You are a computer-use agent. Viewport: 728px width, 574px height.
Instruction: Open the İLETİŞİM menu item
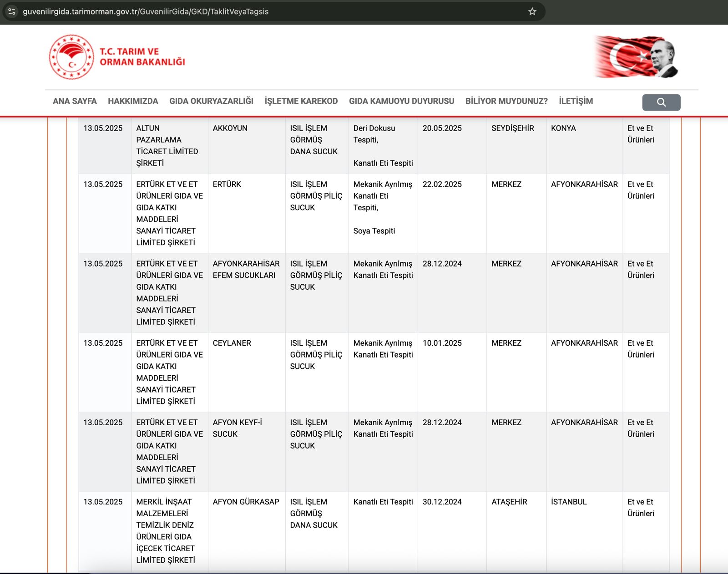(x=576, y=101)
